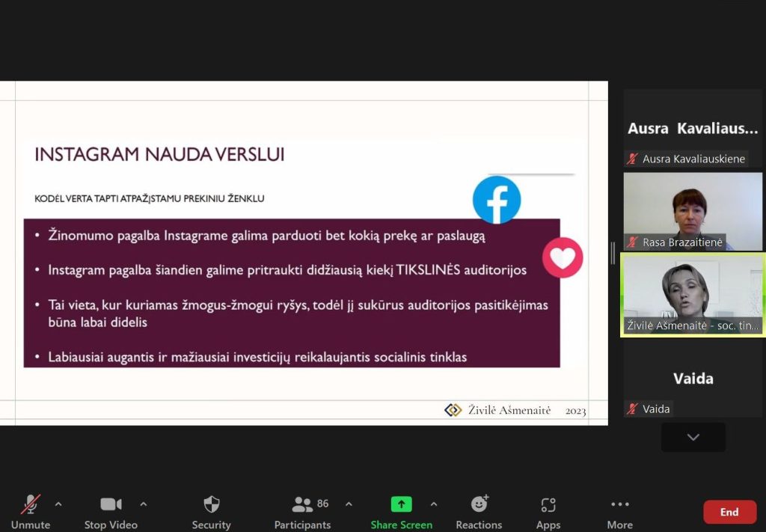766x532 pixels.
Task: Click the red End meeting button
Action: click(729, 512)
